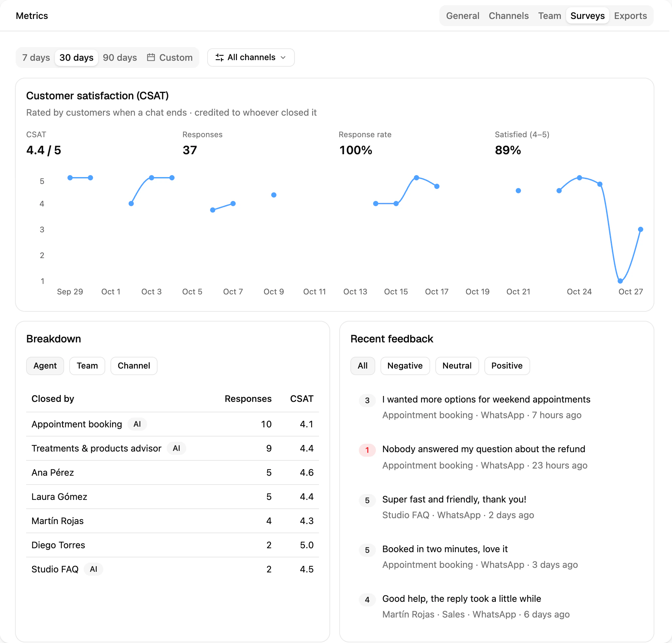
Task: Click the Appointment booking row
Action: point(173,424)
